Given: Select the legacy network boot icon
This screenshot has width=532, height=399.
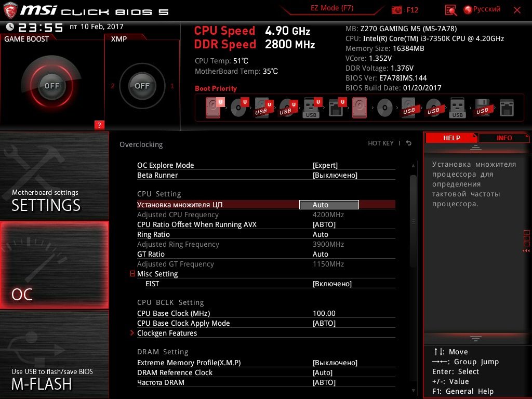Looking at the screenshot, I should (507, 108).
